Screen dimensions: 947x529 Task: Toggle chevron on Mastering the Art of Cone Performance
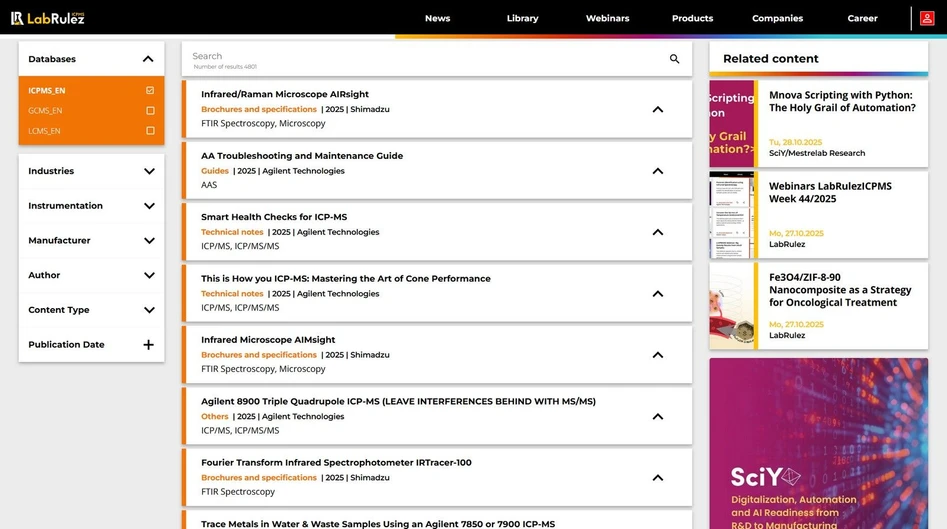click(658, 293)
